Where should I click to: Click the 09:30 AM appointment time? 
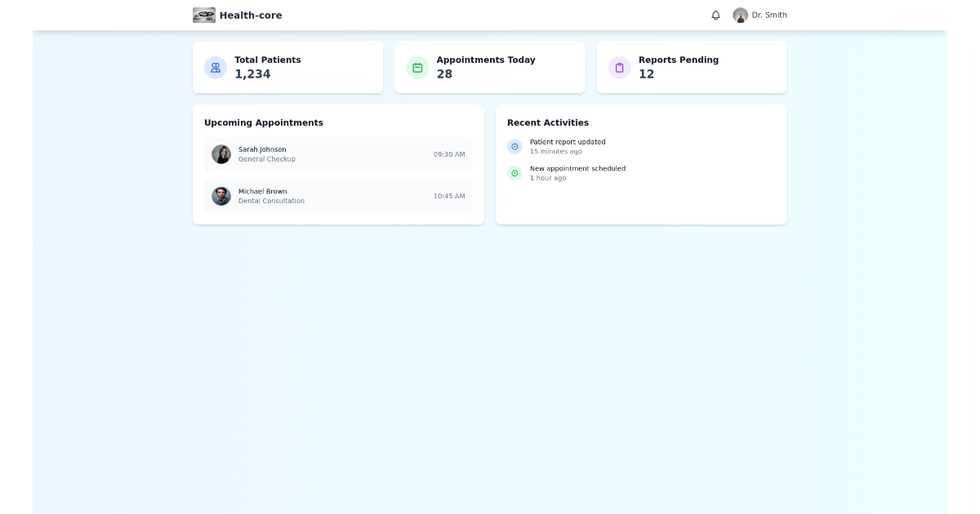448,154
